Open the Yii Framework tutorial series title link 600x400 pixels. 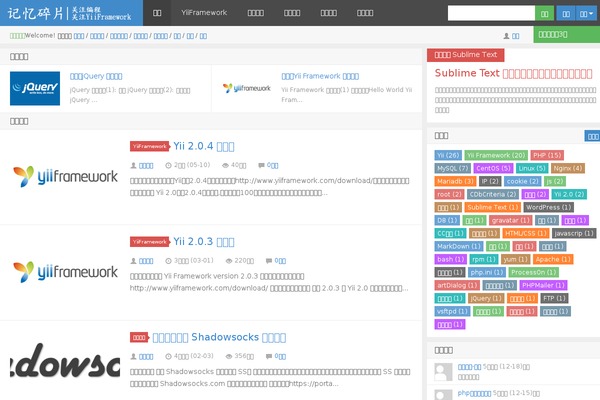320,76
